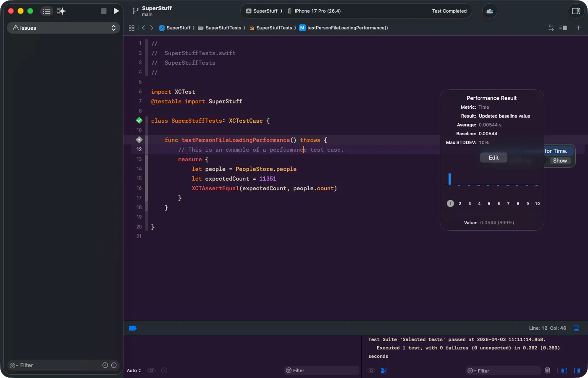
Task: Click the Test Completed activity status
Action: (449, 11)
